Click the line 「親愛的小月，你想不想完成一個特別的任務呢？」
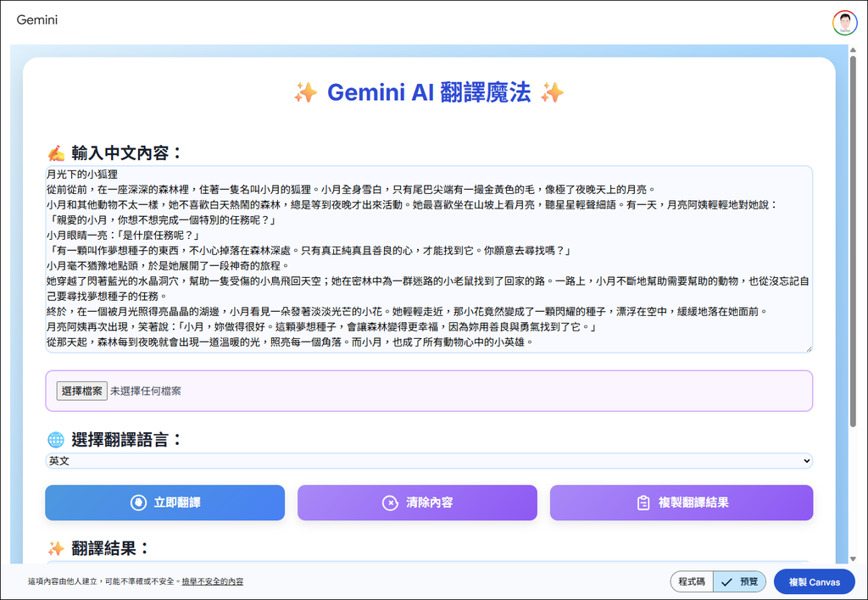868x600 pixels. click(161, 219)
